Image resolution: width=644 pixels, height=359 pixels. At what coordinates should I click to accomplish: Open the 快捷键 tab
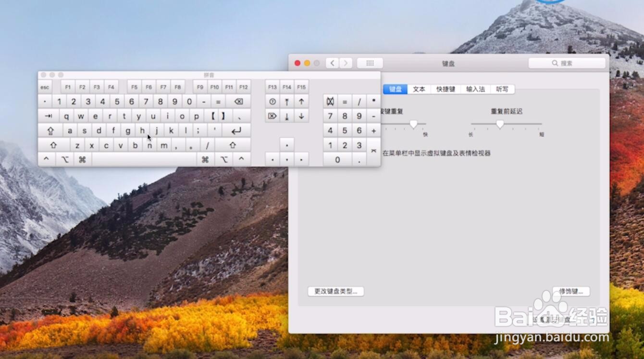[x=446, y=89]
